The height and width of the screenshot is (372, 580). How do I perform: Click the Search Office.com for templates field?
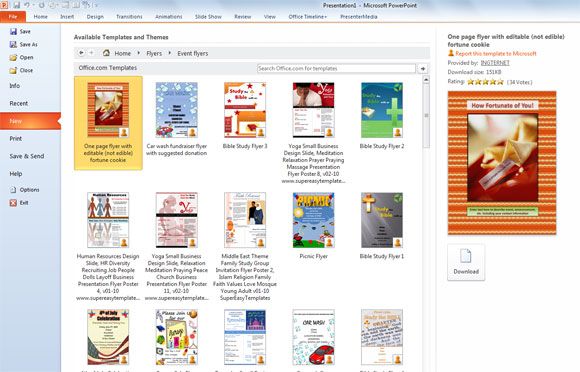coord(336,68)
